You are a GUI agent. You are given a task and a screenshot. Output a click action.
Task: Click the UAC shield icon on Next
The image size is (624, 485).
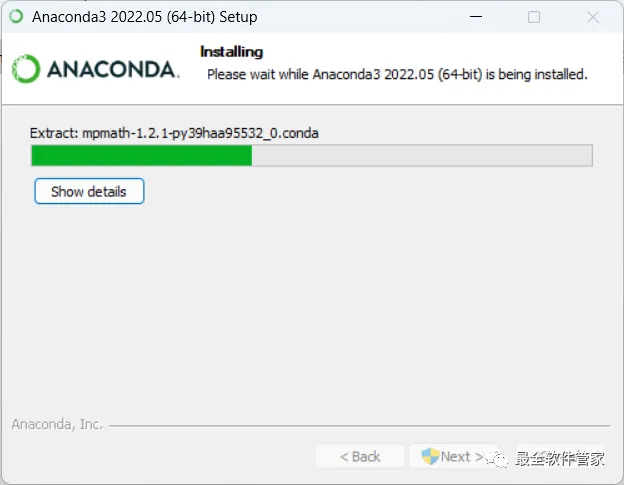(430, 456)
